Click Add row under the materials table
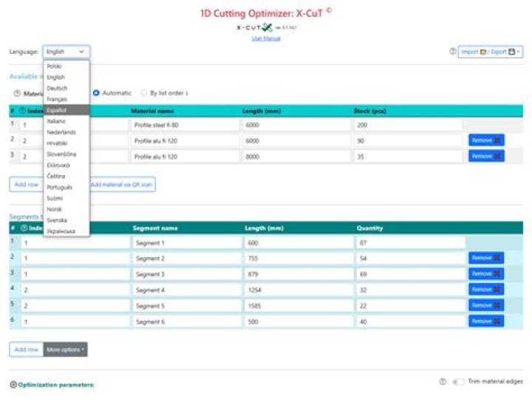This screenshot has height=404, width=532. click(x=26, y=185)
